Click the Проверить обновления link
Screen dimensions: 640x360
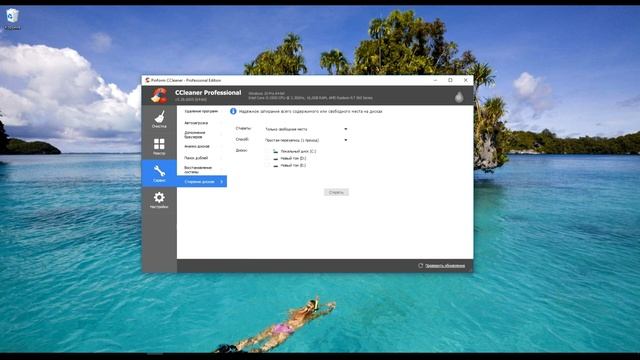click(445, 266)
